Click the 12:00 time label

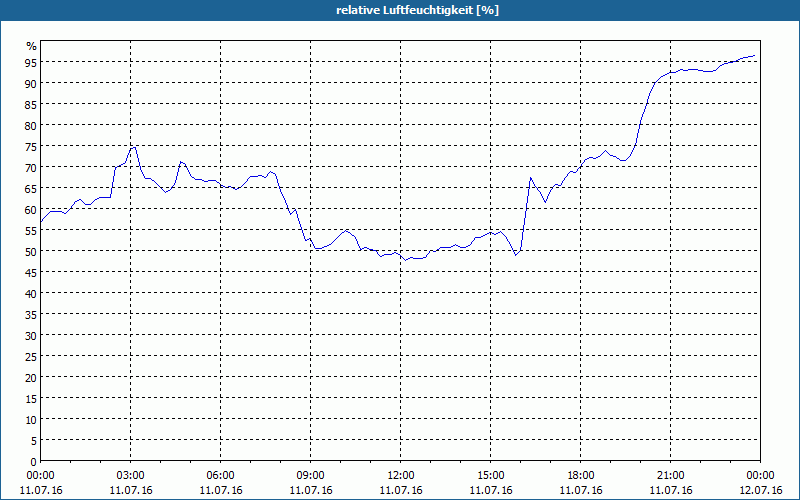click(401, 476)
